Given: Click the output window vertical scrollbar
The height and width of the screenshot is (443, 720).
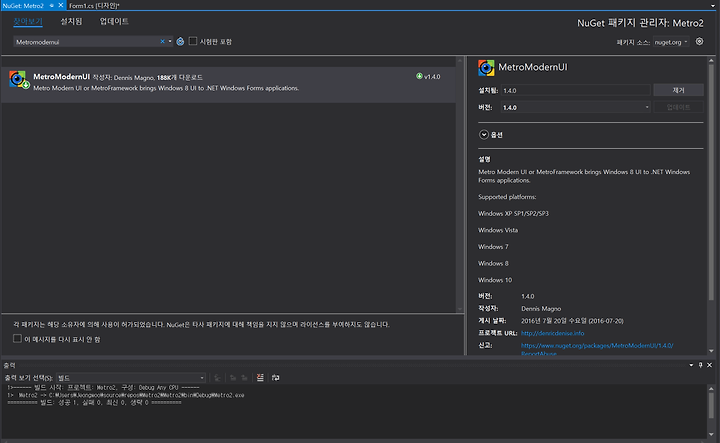Looking at the screenshot, I should coord(711,405).
